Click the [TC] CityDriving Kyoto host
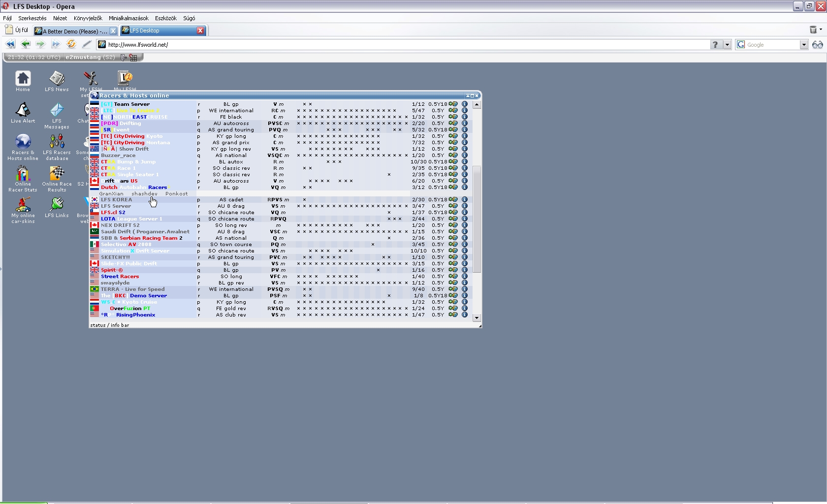Viewport: 827px width, 504px height. (132, 136)
